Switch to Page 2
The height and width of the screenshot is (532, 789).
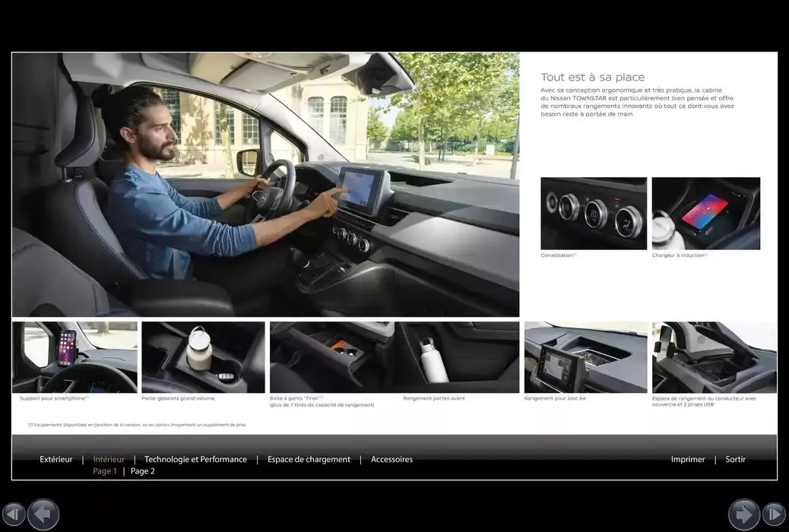(x=142, y=470)
